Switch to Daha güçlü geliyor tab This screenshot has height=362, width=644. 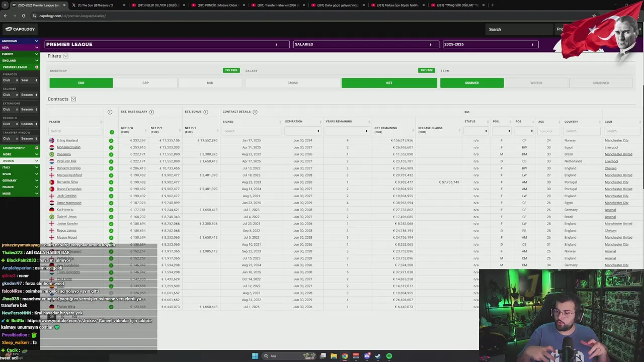click(337, 5)
